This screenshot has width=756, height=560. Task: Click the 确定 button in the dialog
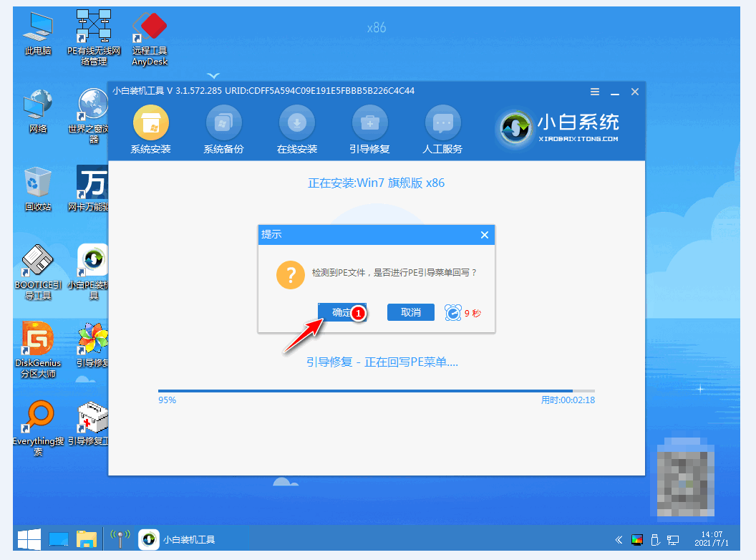341,312
